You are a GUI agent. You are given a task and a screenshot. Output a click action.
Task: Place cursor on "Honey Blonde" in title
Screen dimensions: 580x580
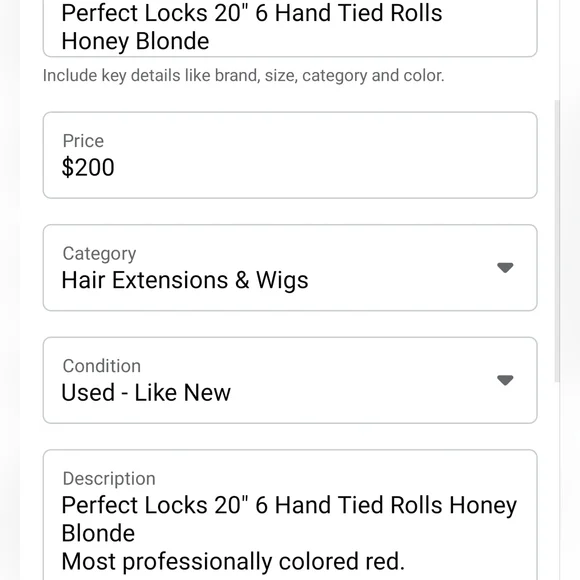click(135, 41)
